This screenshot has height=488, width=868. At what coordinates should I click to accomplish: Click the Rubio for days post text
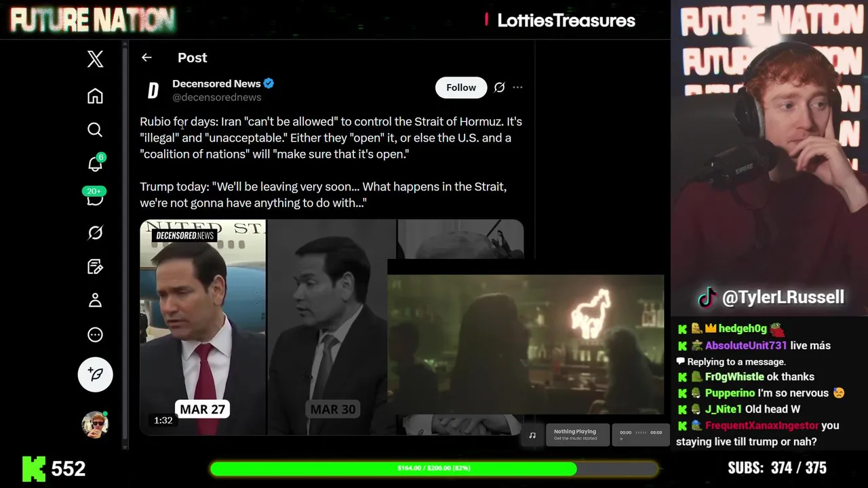[331, 138]
